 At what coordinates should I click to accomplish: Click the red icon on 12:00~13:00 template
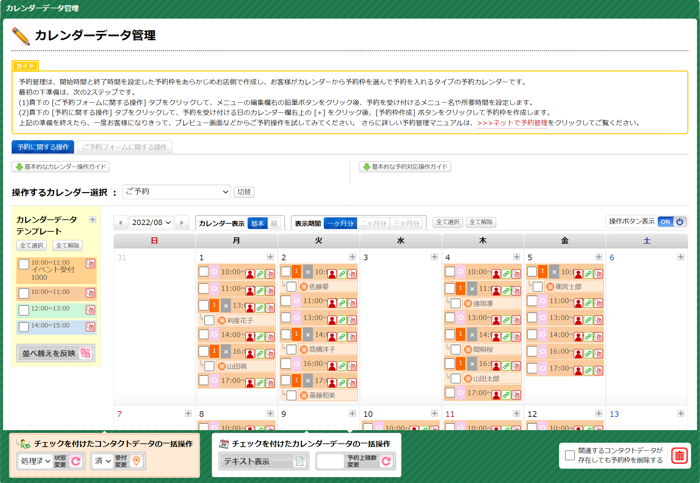pos(90,310)
